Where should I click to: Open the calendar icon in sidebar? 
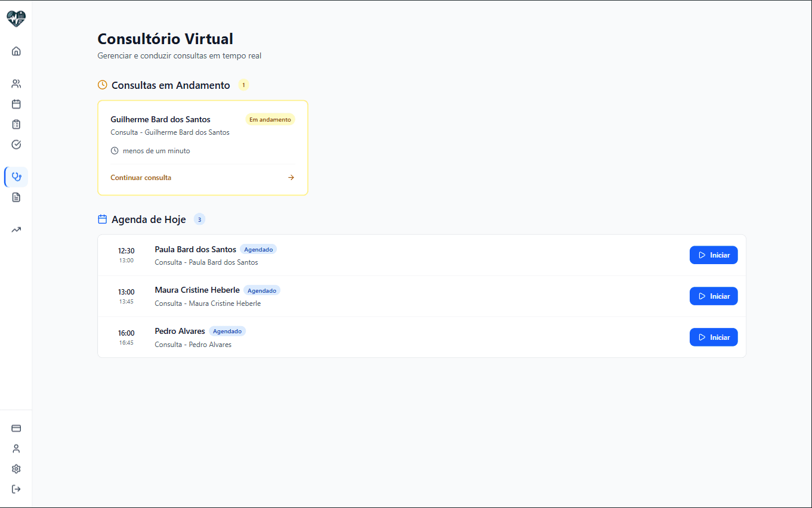coord(16,104)
